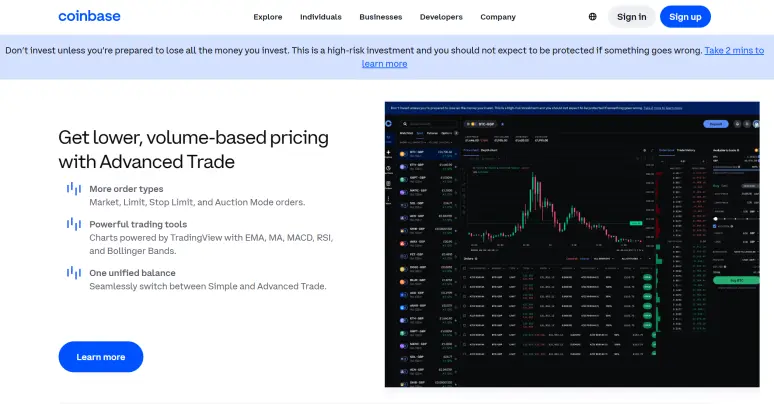Click 'Seamlessly switch between Simple and Advanced Trade' text

pyautogui.click(x=208, y=286)
